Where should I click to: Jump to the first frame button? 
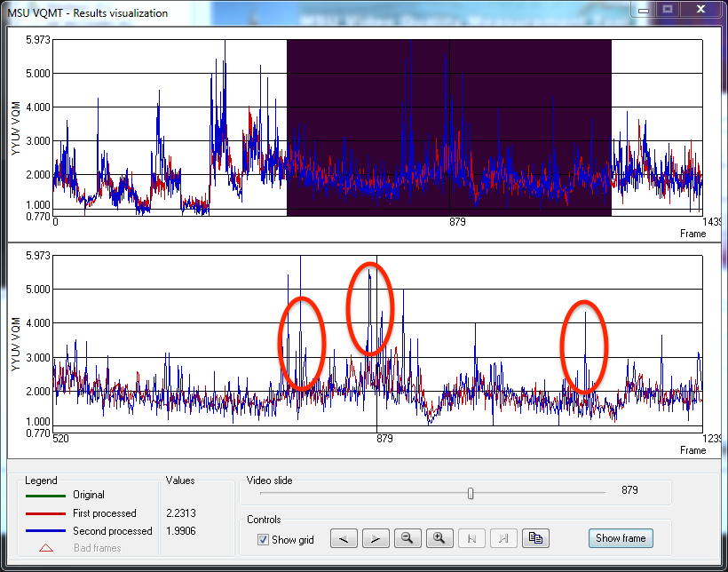[471, 538]
